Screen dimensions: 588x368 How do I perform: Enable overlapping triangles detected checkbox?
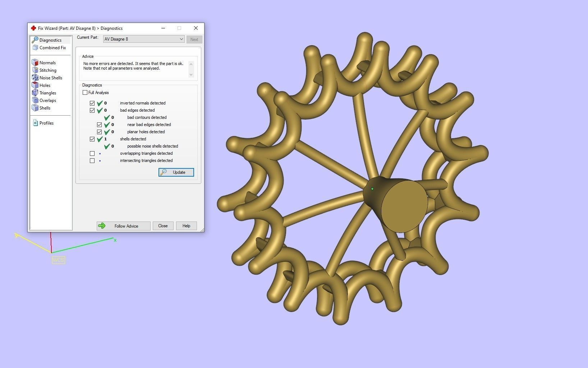92,153
